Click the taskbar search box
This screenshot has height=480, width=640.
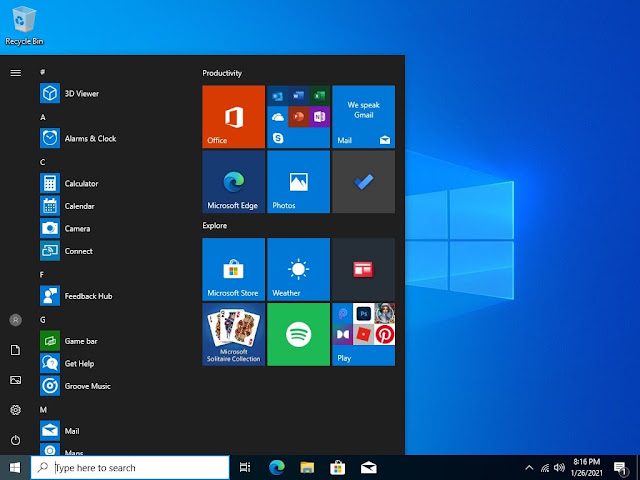point(130,467)
